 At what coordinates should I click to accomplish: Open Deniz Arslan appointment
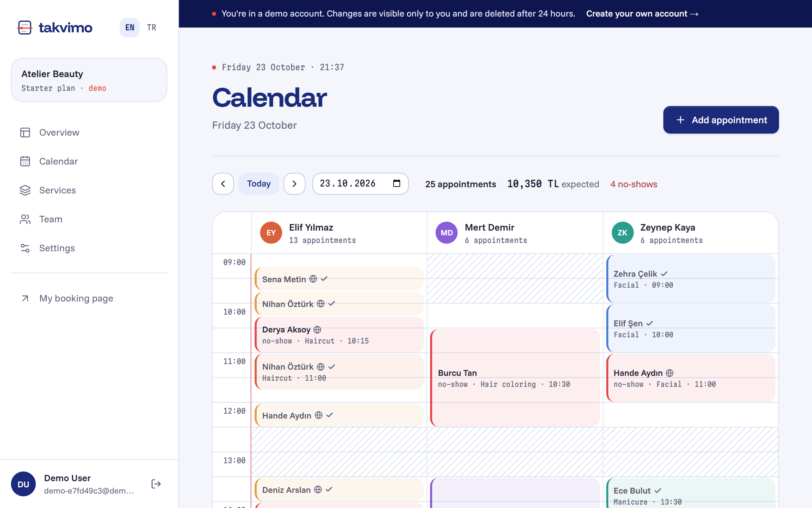point(339,490)
